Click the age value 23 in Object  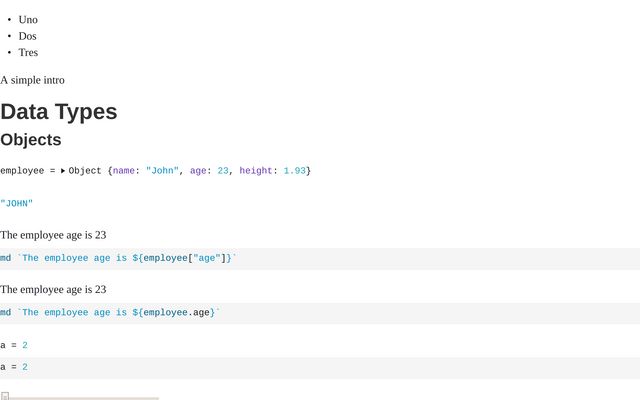(x=223, y=171)
